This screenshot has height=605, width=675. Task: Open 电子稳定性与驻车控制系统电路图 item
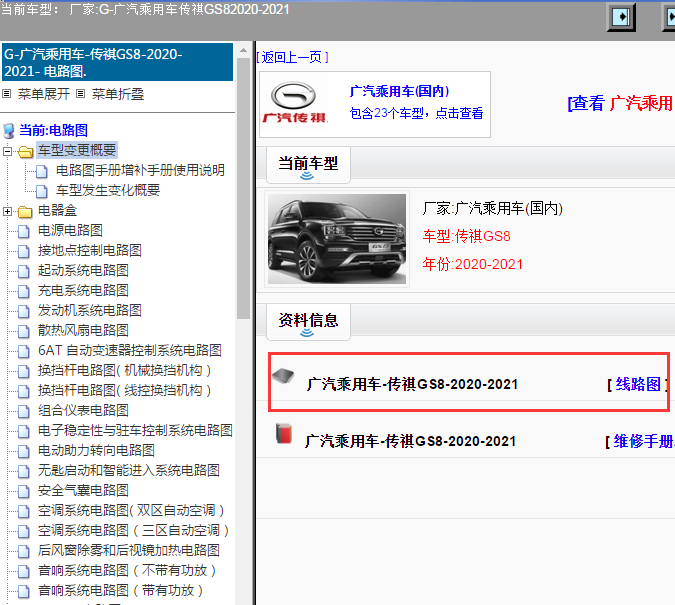135,431
